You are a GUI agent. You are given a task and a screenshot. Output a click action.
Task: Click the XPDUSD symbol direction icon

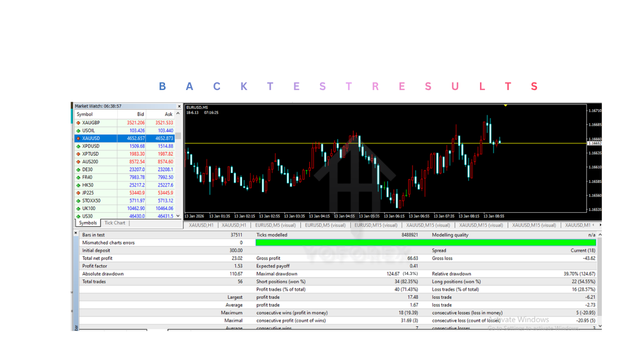tap(78, 146)
